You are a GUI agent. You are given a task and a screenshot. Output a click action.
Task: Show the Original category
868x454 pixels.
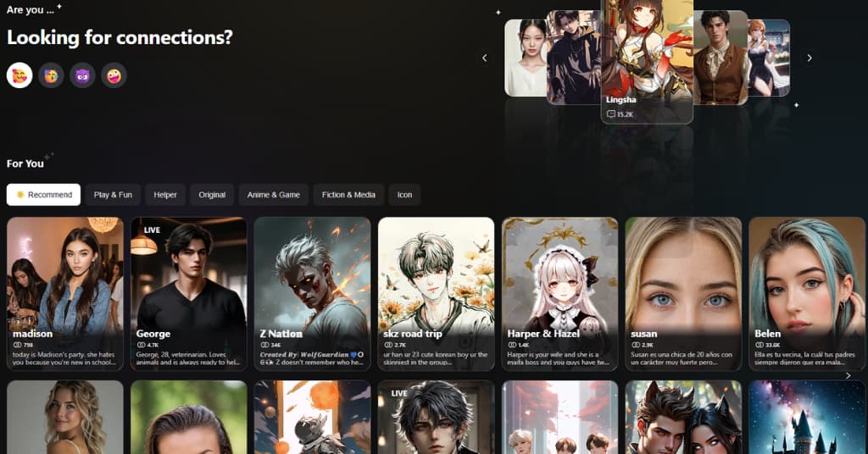coord(212,195)
